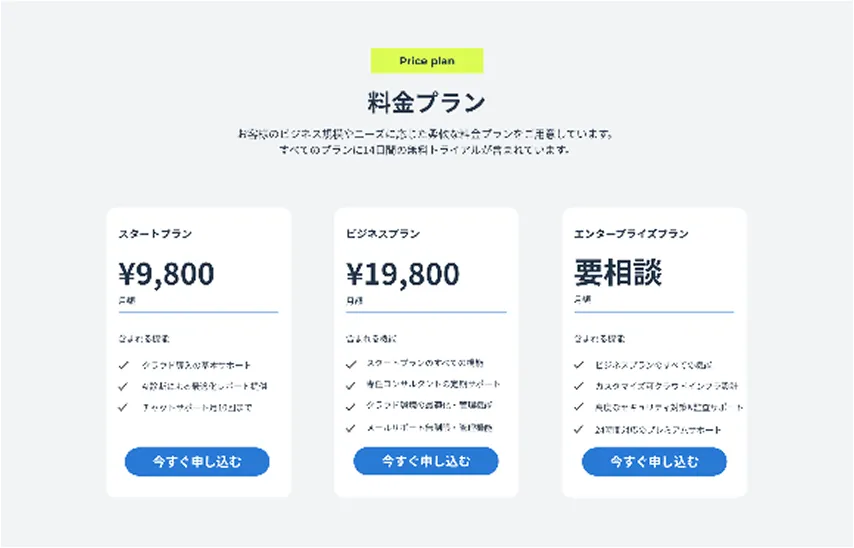Screen dimensions: 854x548
Task: Click the third checkmark in エンタープライズプラン features
Action: click(x=579, y=408)
